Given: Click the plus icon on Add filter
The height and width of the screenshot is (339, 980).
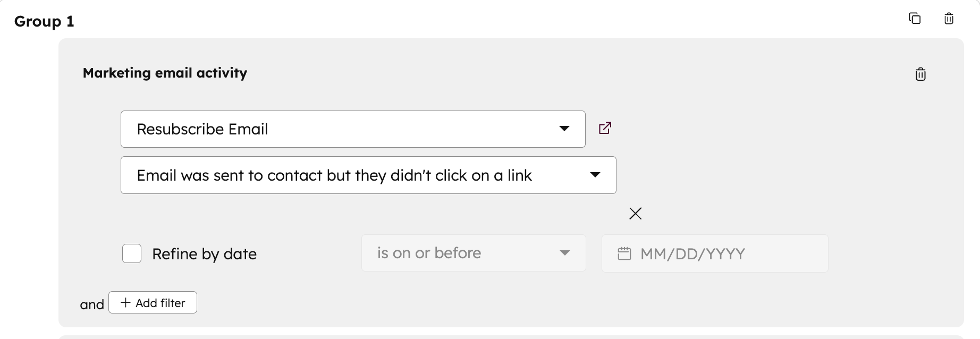Looking at the screenshot, I should (125, 302).
